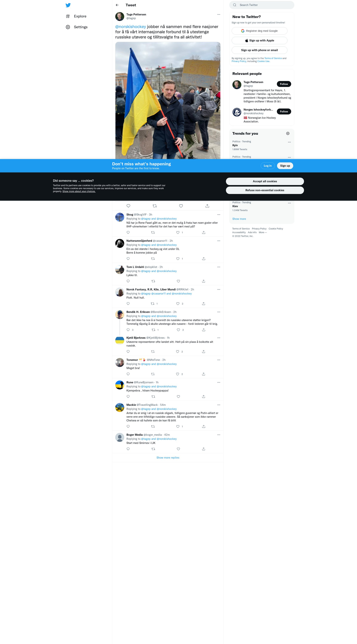Image resolution: width=357 pixels, height=644 pixels.
Task: Follow Tage Pettersen
Action: [284, 84]
